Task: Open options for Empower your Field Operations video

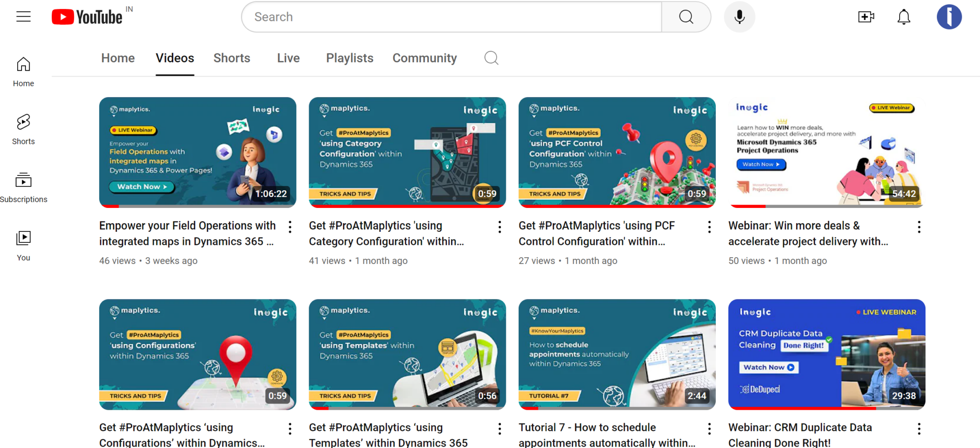Action: [290, 227]
